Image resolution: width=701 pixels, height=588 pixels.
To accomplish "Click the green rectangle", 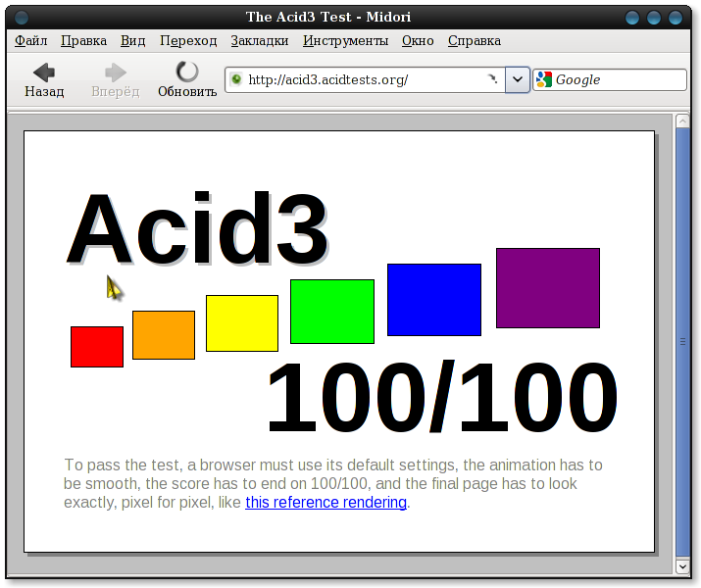I will (x=332, y=312).
